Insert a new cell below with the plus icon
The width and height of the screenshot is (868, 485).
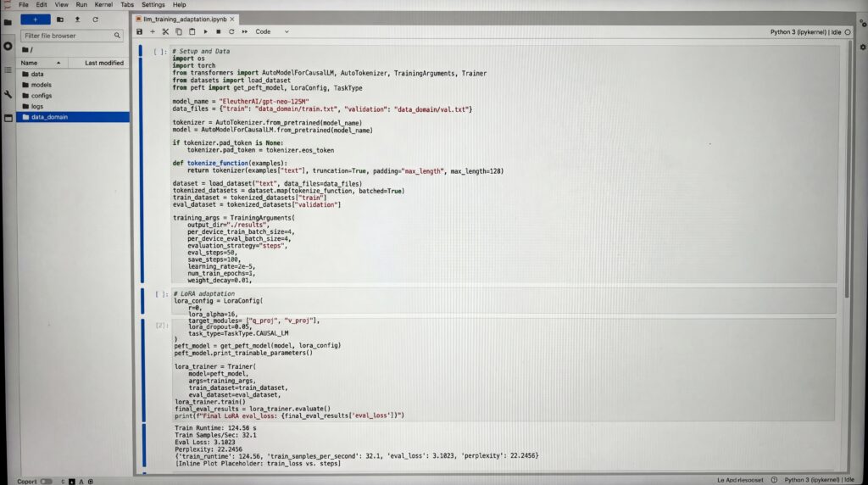point(153,31)
